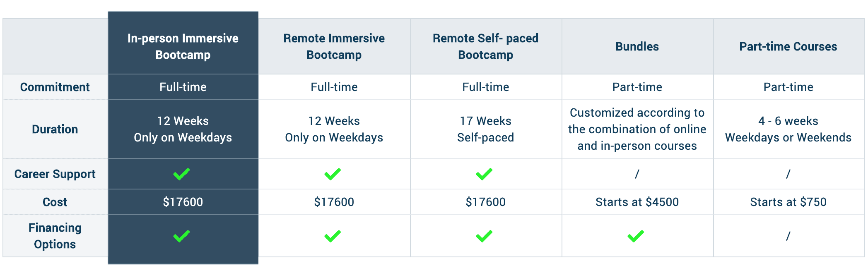Select the Remote Immersive Bootcamp column header
This screenshot has height=278, width=868.
[x=334, y=46]
